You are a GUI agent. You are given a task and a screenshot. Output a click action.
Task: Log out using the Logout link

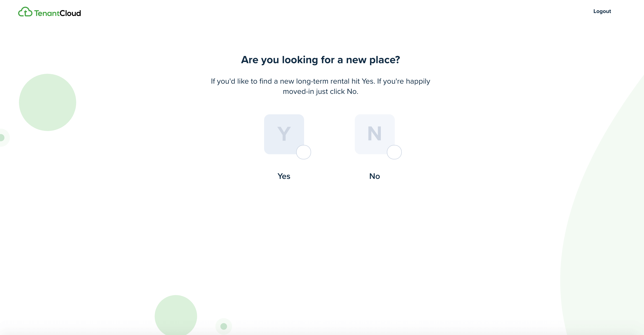[x=602, y=11]
